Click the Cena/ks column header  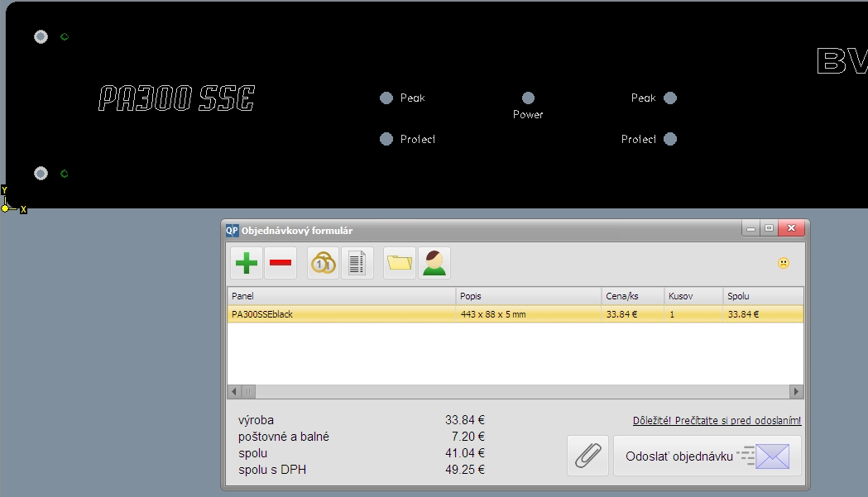coord(633,296)
